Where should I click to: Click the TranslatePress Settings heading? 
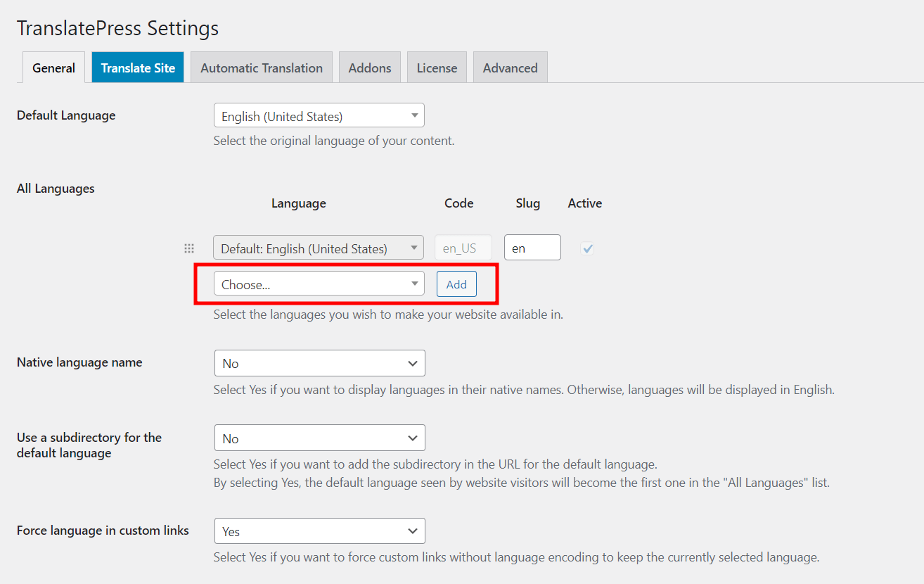pos(117,28)
